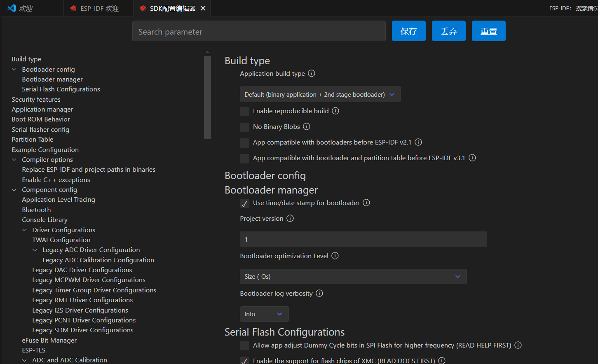Viewport: 598px width, 364px height.
Task: Uncheck Use time/date stamp for bootloader
Action: point(245,203)
